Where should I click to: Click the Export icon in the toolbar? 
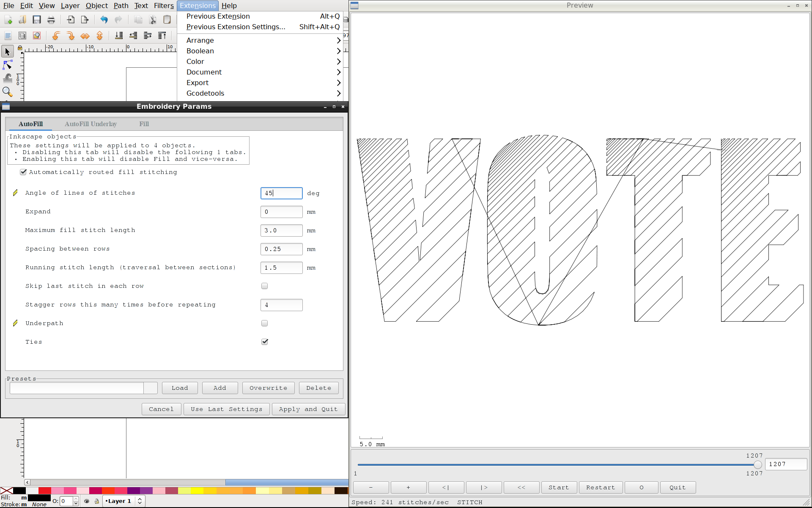[x=85, y=19]
